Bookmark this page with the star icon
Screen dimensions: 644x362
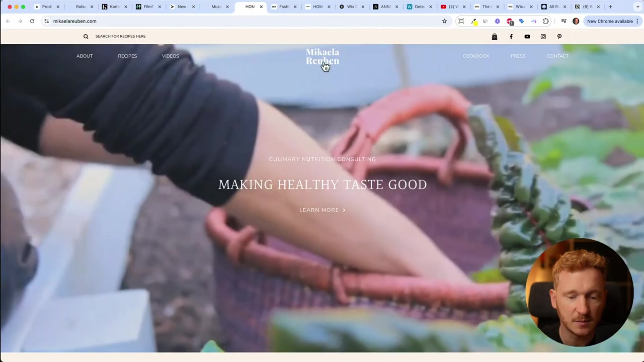click(444, 21)
